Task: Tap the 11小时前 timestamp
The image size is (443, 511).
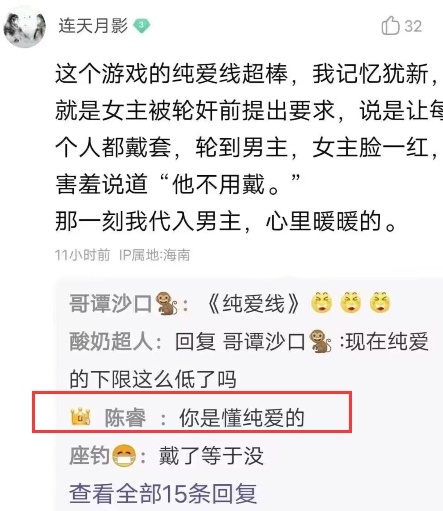Action: 82,255
